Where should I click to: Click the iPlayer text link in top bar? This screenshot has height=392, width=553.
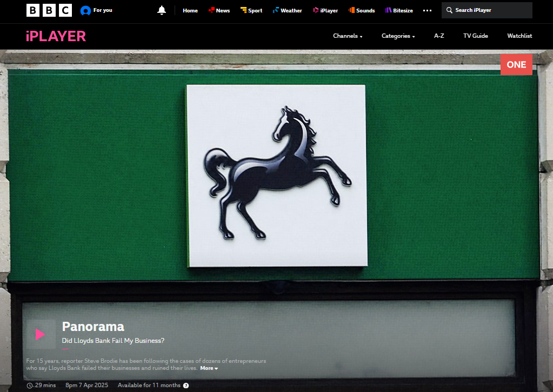[329, 11]
